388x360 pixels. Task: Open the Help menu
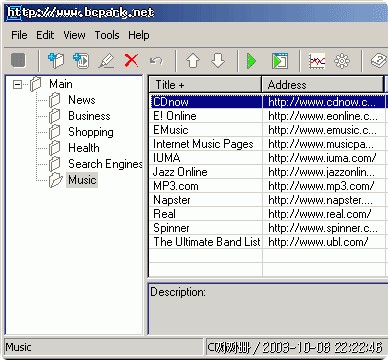(x=139, y=35)
